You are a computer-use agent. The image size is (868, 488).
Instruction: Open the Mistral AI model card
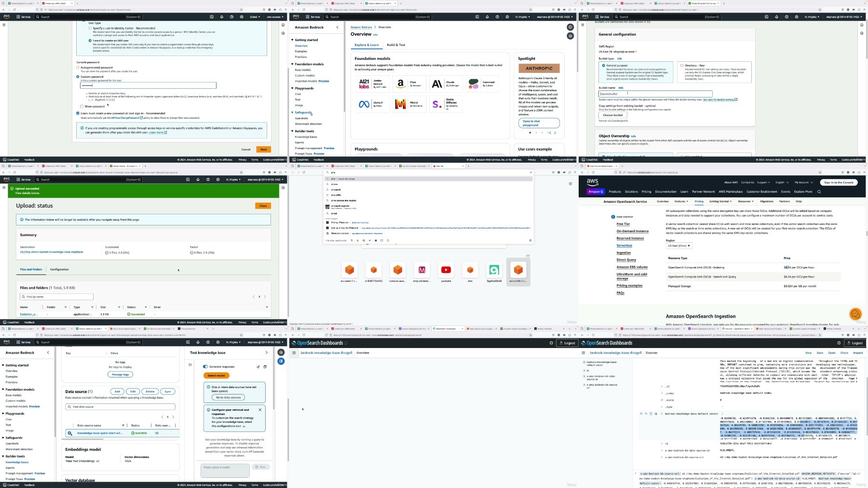click(x=409, y=104)
